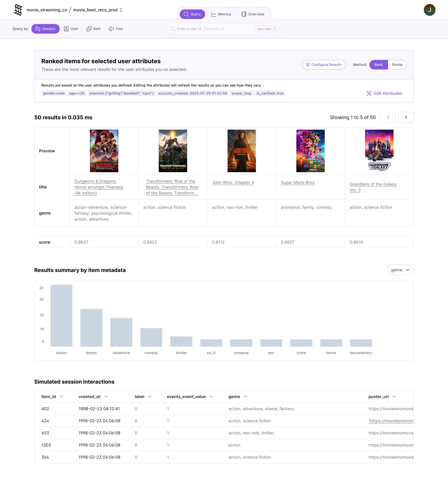Go to previous results page arrow
This screenshot has width=448, height=478.
(388, 117)
